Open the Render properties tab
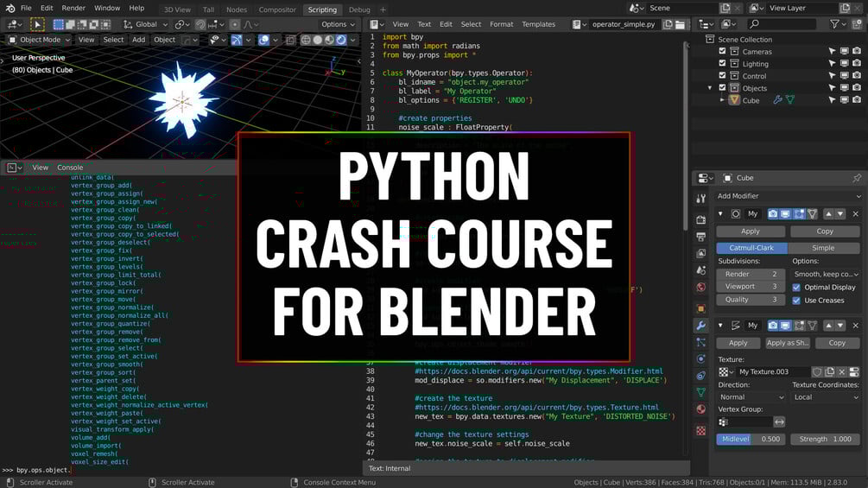 coord(700,219)
